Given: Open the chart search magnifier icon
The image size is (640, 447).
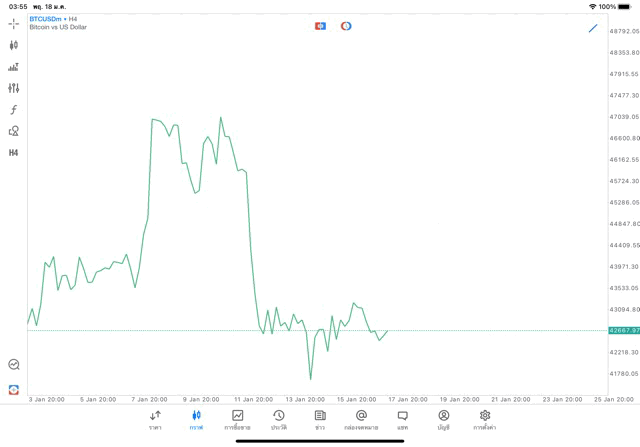Looking at the screenshot, I should pyautogui.click(x=14, y=365).
